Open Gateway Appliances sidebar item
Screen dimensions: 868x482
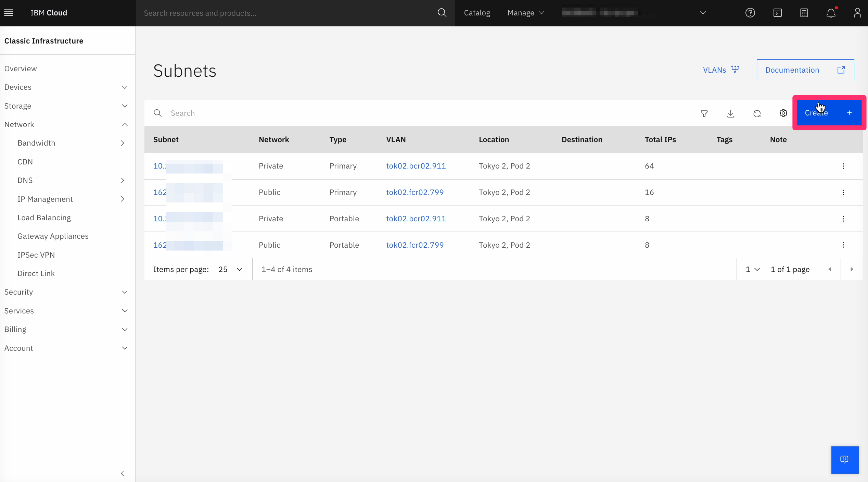[53, 236]
